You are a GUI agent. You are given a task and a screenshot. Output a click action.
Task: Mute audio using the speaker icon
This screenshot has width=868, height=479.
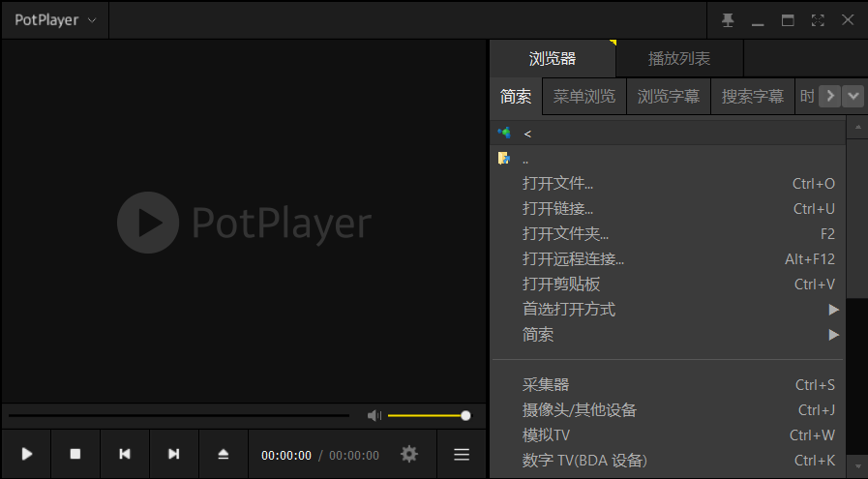[x=374, y=415]
